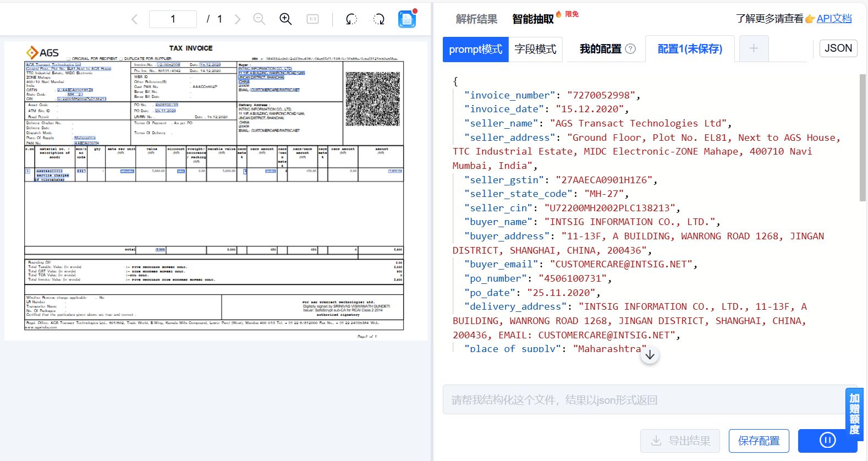Viewport: 868px width, 461px height.
Task: Click the TAX INVOICE title
Action: point(191,48)
